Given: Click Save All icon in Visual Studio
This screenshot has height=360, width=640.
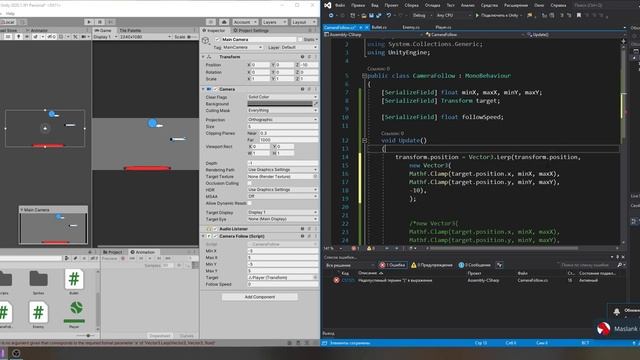Looking at the screenshot, I should coord(378,16).
